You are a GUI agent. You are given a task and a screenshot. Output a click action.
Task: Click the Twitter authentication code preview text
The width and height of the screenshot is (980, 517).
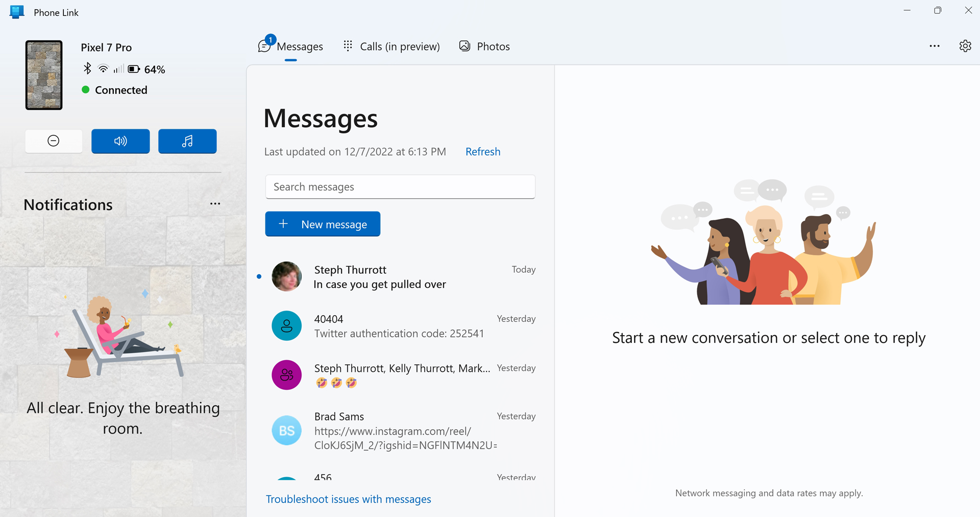click(x=399, y=334)
